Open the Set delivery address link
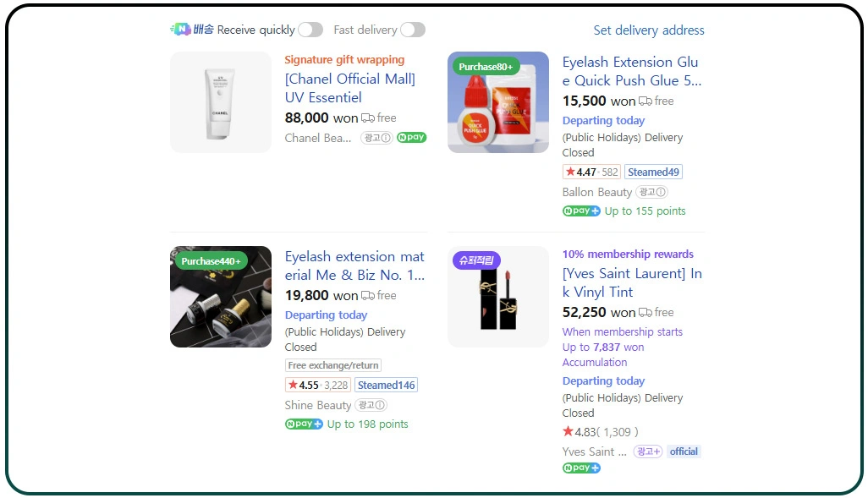Screen dimensions: 868x498 point(649,30)
